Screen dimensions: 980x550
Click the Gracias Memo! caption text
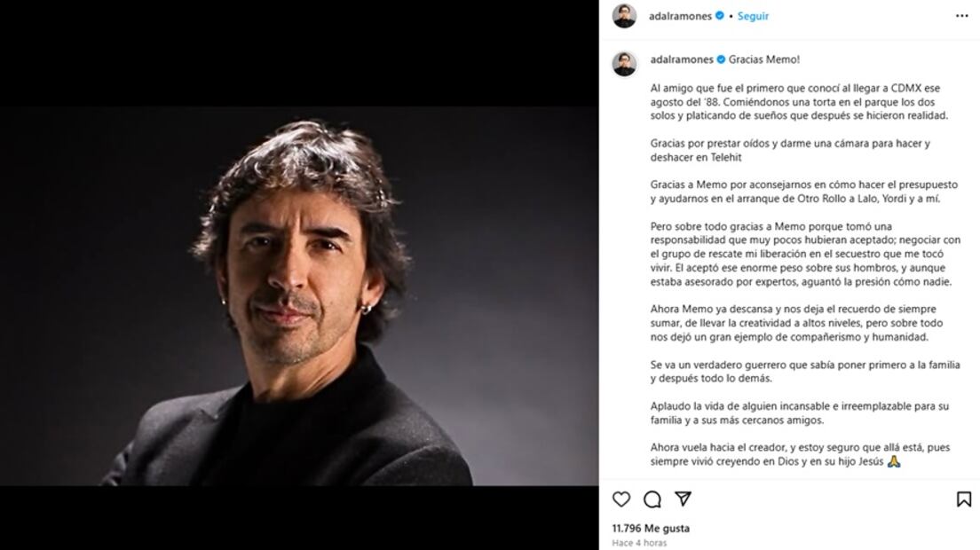pos(763,59)
